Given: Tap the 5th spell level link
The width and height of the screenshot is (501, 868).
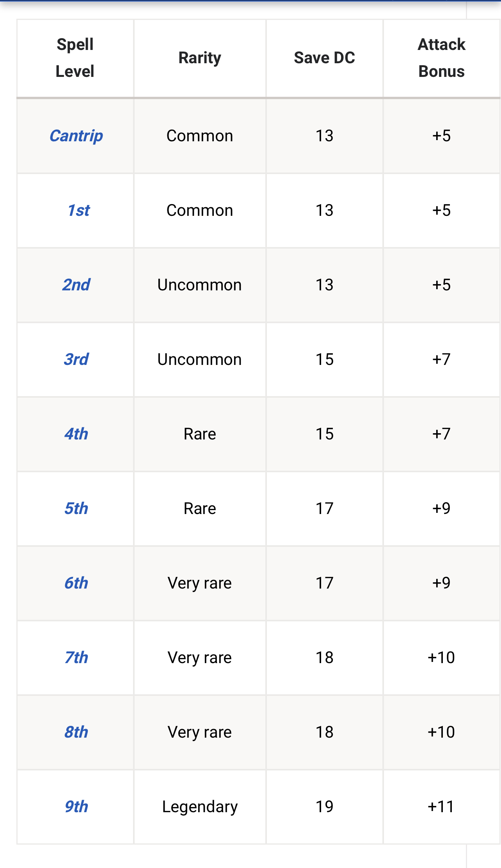Looking at the screenshot, I should tap(76, 509).
